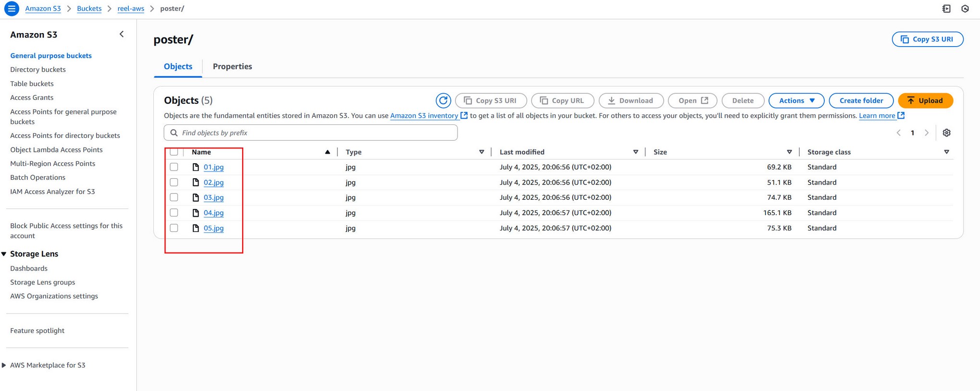The width and height of the screenshot is (980, 391).
Task: Switch to the Properties tab
Action: tap(232, 66)
